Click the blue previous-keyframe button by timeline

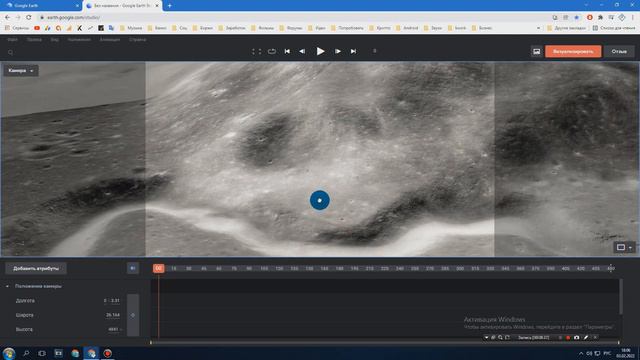coord(133,268)
